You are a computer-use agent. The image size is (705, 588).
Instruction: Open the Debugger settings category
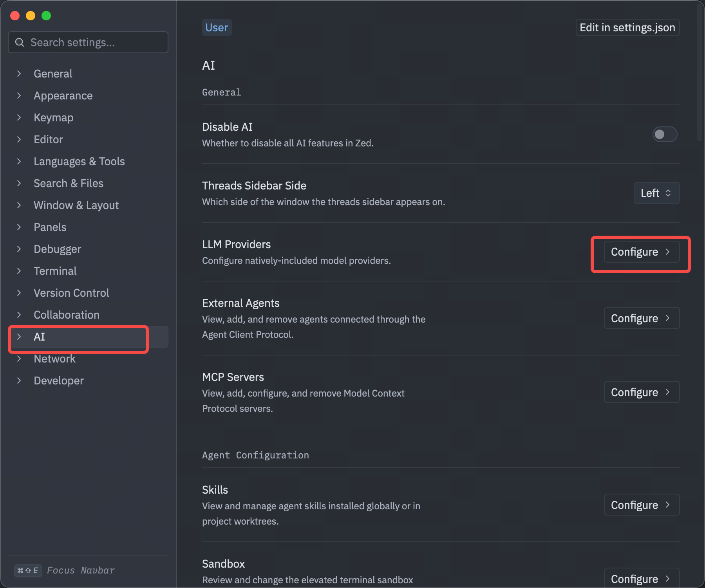[88, 249]
